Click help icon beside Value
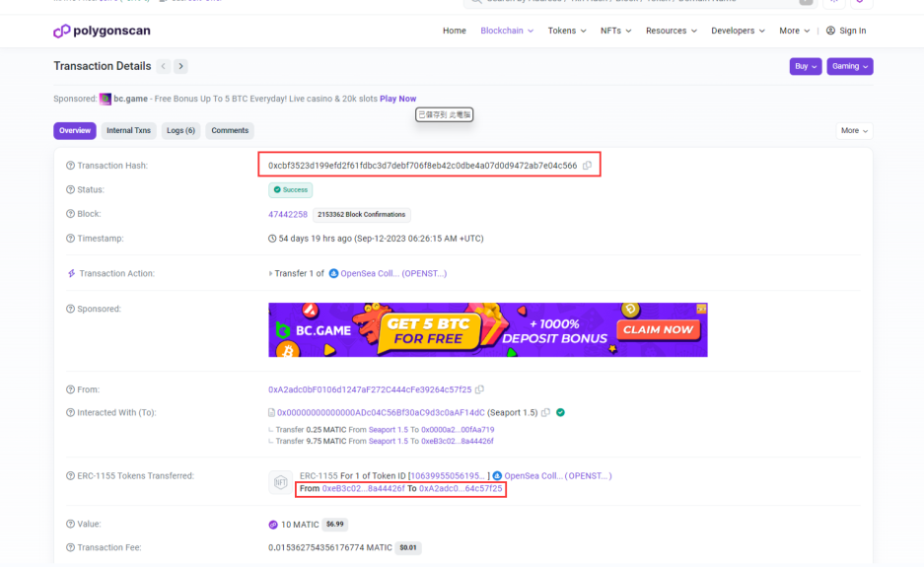Viewport: 924px width, 567px height. click(x=70, y=524)
